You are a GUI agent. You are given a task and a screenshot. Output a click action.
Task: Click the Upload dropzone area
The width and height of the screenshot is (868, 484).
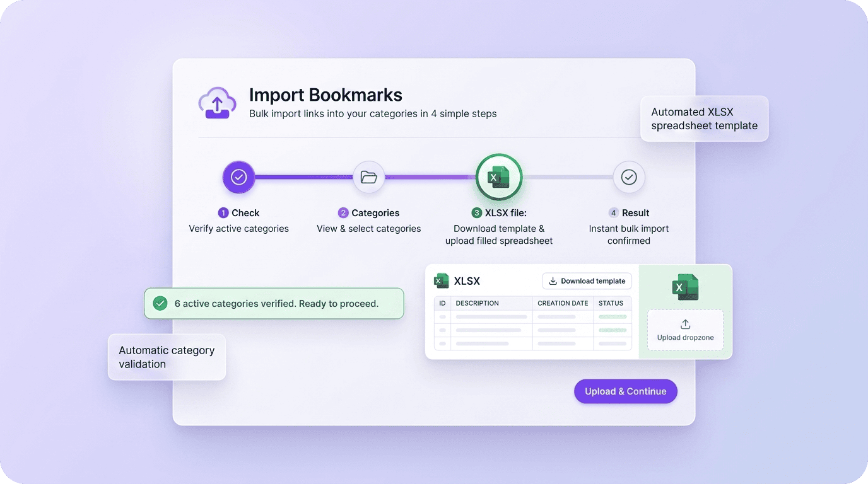tap(685, 330)
